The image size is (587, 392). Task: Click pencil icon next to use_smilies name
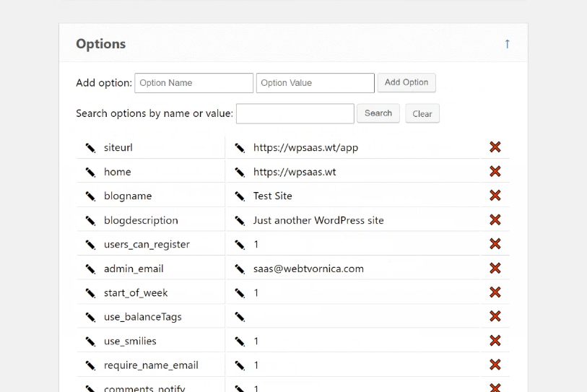(x=90, y=341)
